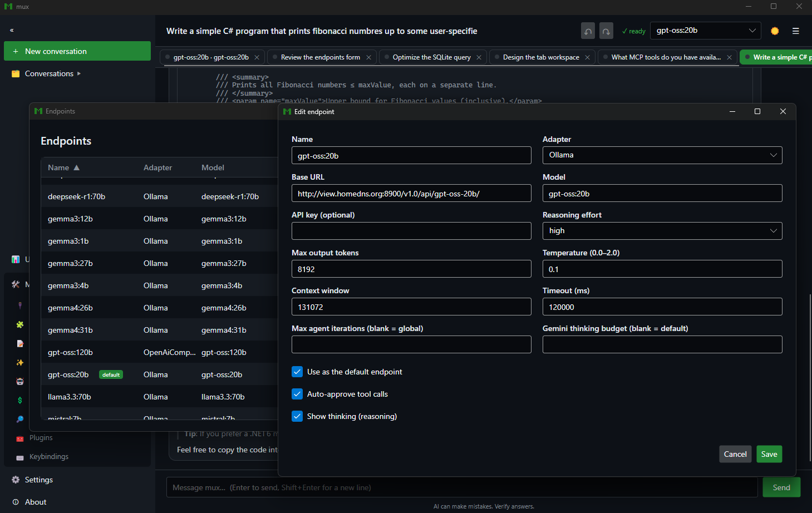The height and width of the screenshot is (513, 812).
Task: Start a New conversation
Action: tap(77, 51)
